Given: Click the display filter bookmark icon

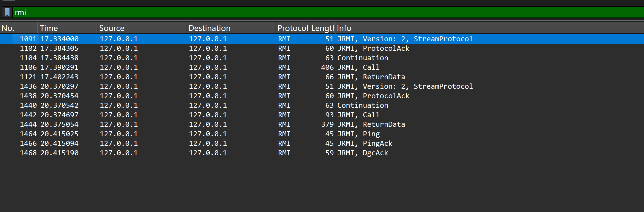Looking at the screenshot, I should (7, 12).
